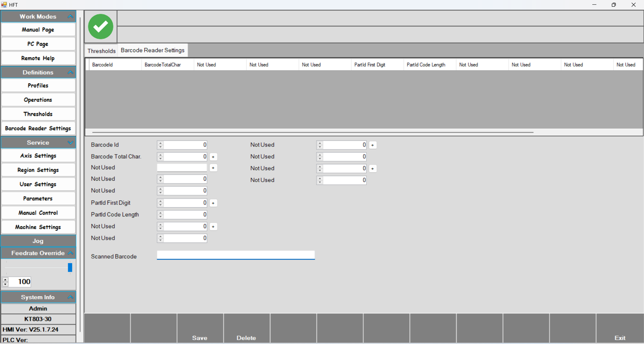This screenshot has height=344, width=644.
Task: Open the Axis Settings page
Action: [38, 156]
